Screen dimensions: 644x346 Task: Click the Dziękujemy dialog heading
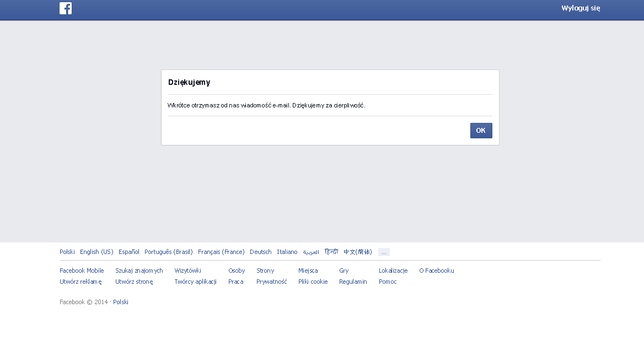point(189,82)
